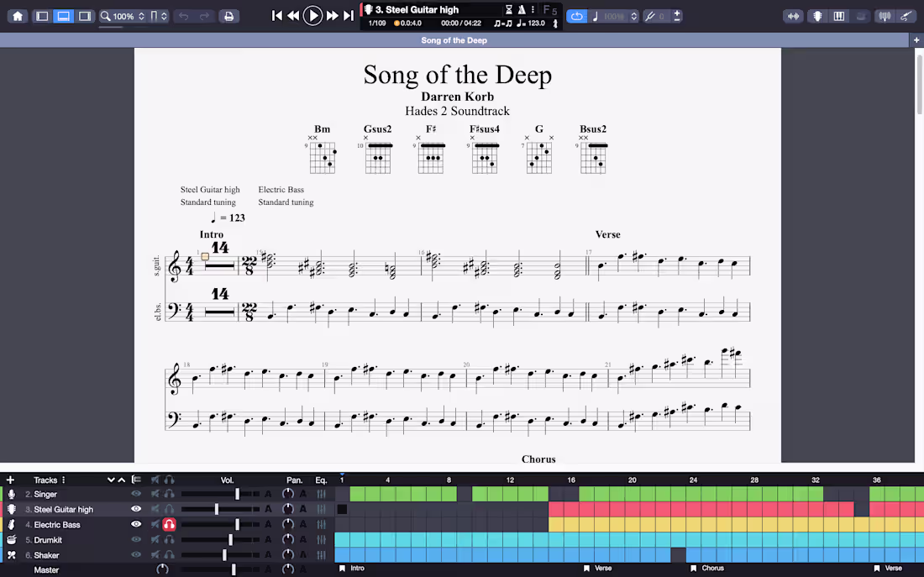Click the plus/minus tone adjustment button
Image resolution: width=924 pixels, height=577 pixels.
[677, 16]
